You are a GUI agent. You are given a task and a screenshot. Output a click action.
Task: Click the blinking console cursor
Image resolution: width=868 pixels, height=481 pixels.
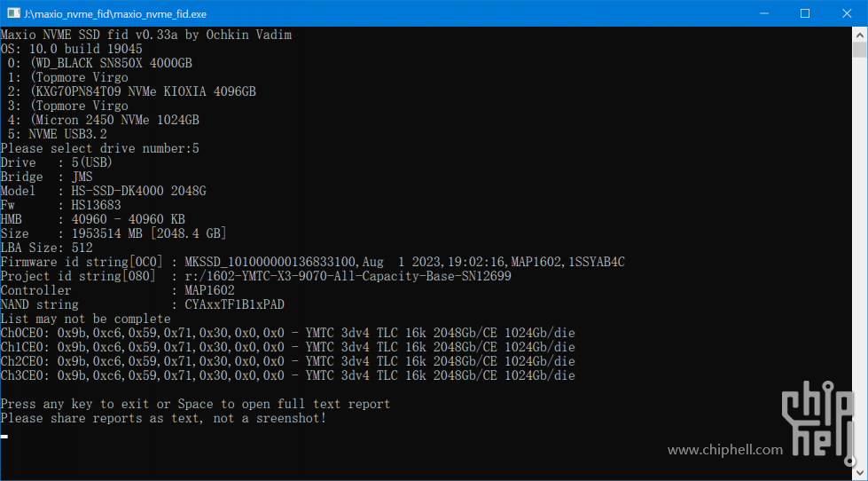4,437
